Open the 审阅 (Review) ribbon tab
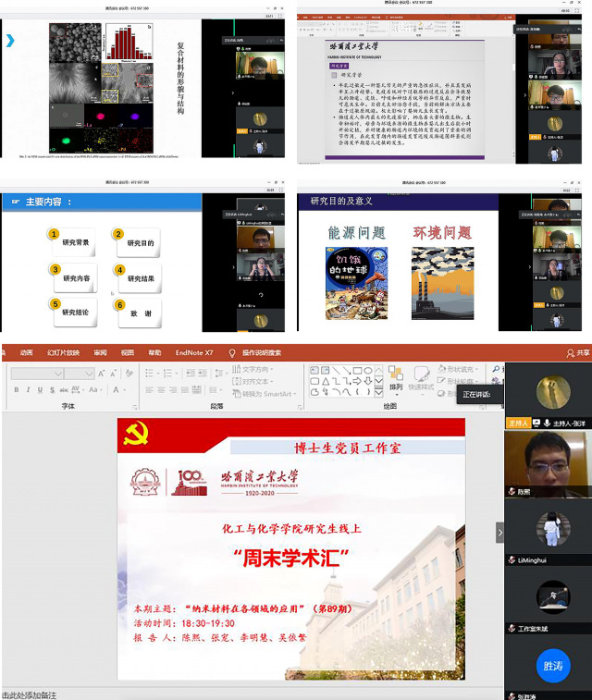The width and height of the screenshot is (592, 700). (x=100, y=352)
